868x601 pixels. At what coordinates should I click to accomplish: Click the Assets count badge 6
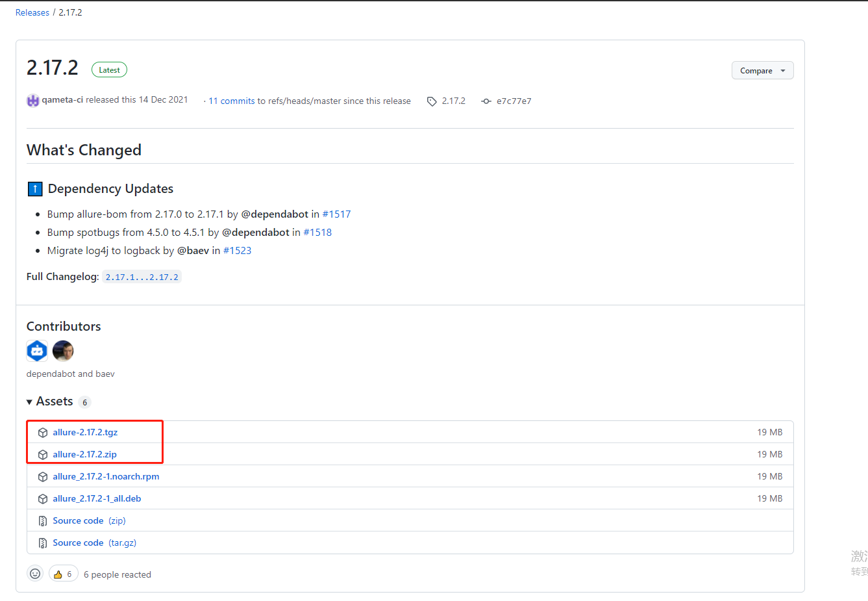[x=84, y=402]
